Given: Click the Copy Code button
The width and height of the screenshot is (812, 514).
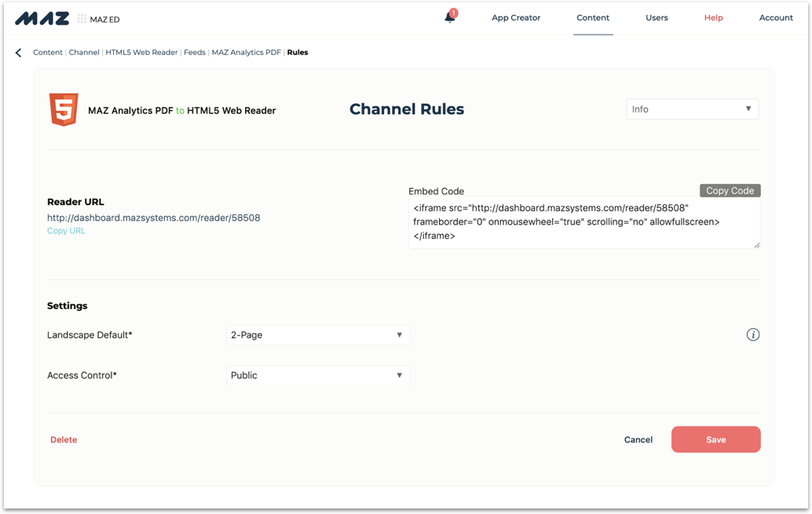Looking at the screenshot, I should 730,191.
